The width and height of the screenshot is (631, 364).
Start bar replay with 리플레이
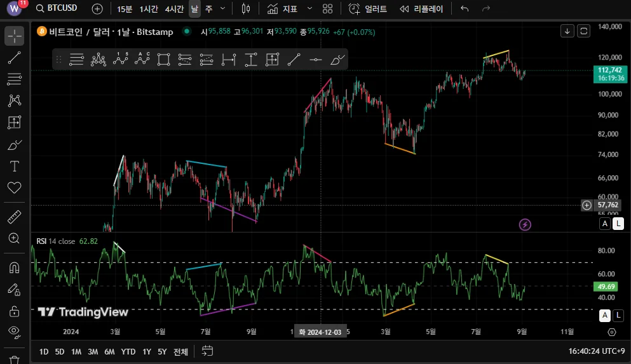pos(423,9)
